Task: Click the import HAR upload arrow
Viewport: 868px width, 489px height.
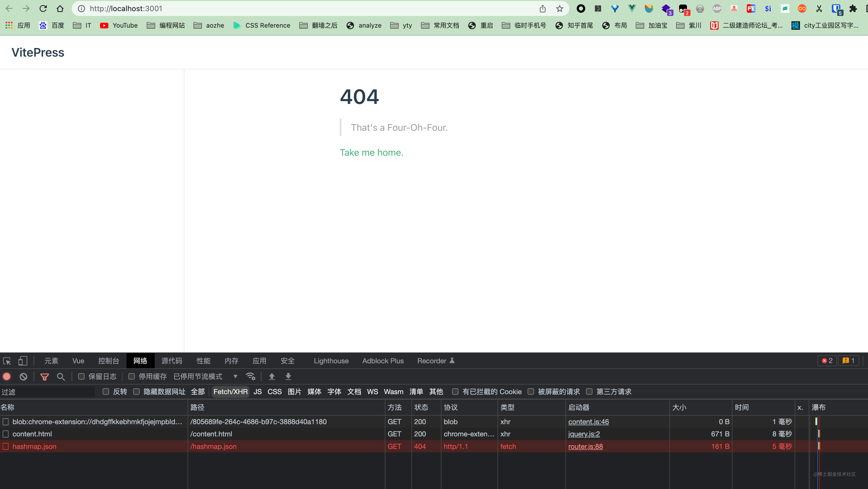Action: (272, 376)
